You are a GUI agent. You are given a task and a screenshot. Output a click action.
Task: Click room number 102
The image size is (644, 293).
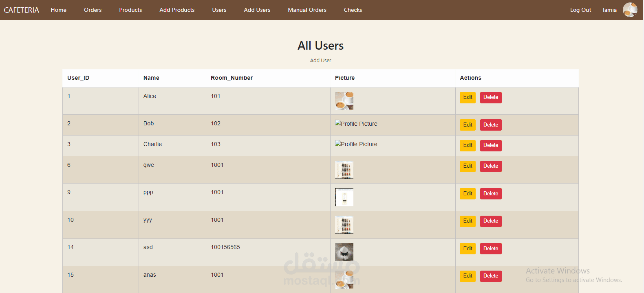[x=216, y=123]
